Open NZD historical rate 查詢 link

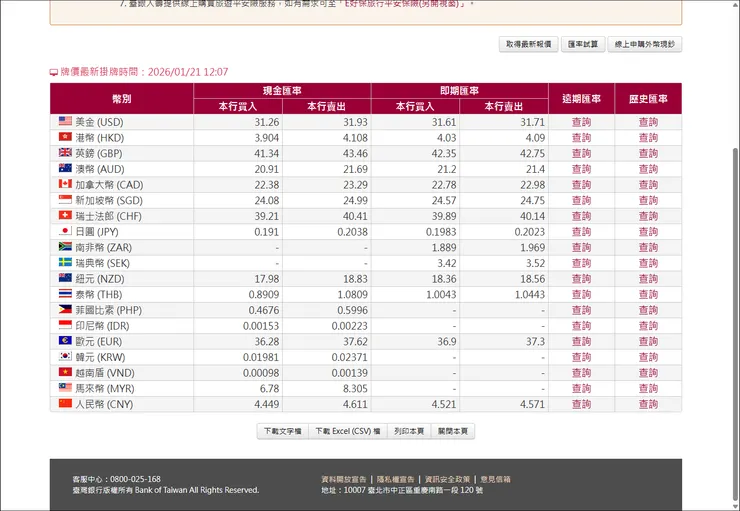coord(648,279)
